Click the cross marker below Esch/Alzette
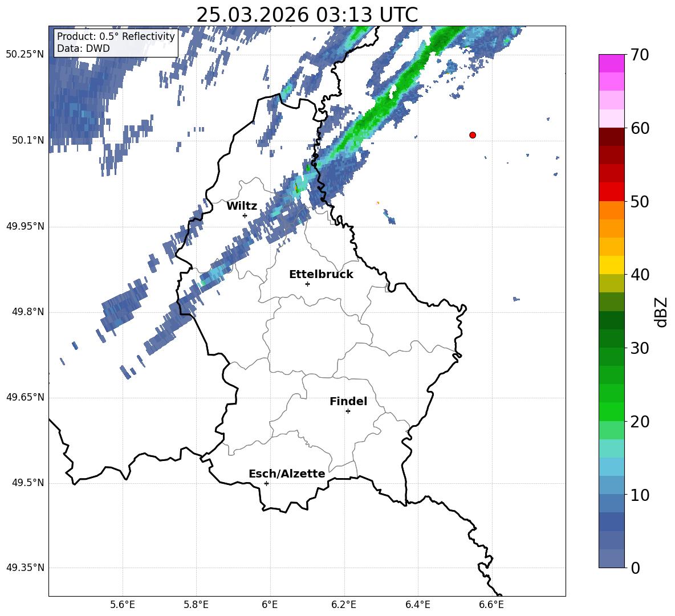 coord(266,483)
